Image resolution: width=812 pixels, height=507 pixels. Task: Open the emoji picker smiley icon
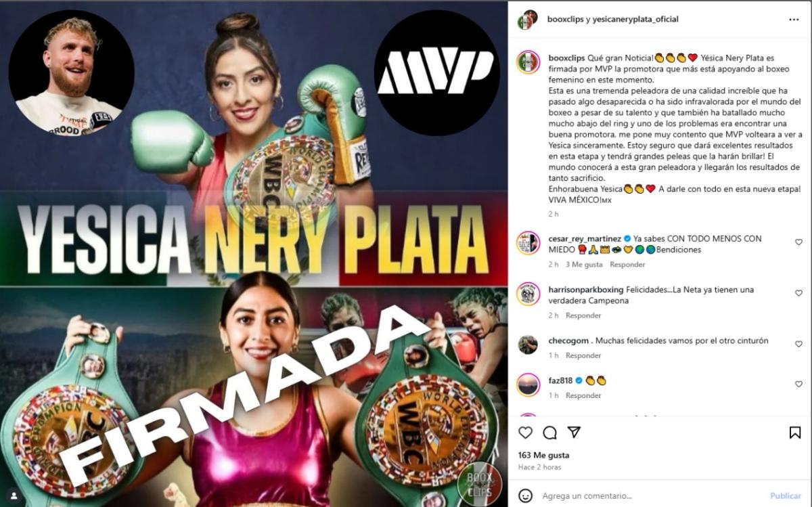click(x=525, y=495)
